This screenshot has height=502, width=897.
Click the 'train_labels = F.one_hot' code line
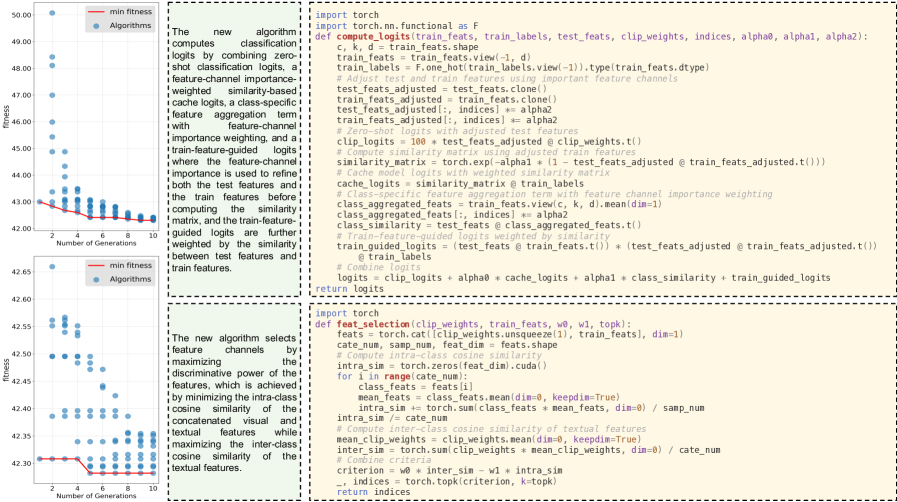[523, 67]
